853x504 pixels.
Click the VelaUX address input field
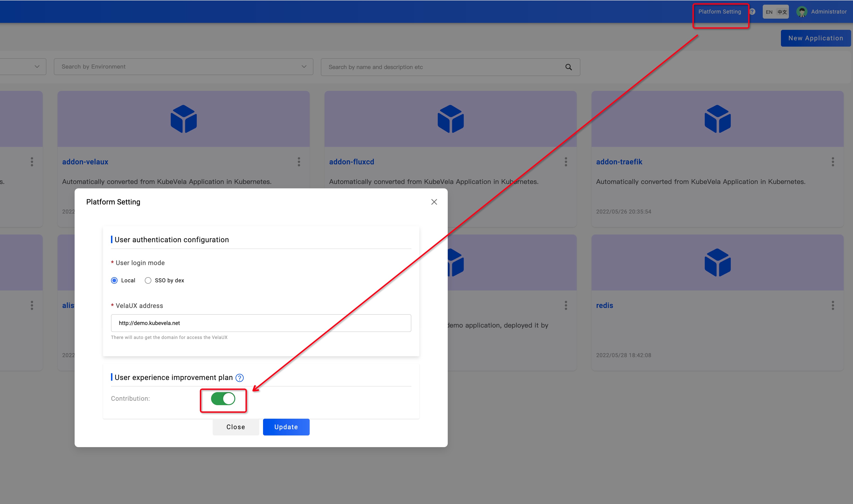261,323
